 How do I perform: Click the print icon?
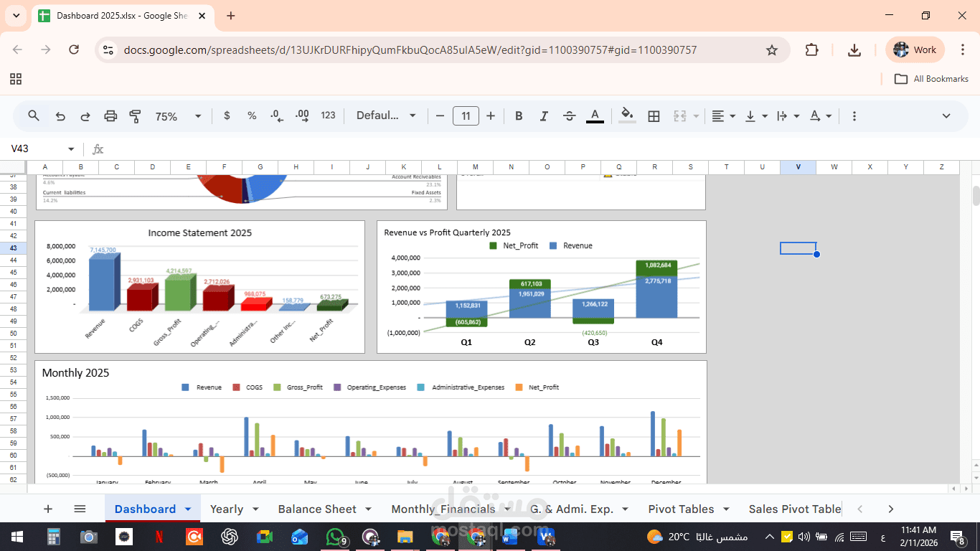coord(110,116)
